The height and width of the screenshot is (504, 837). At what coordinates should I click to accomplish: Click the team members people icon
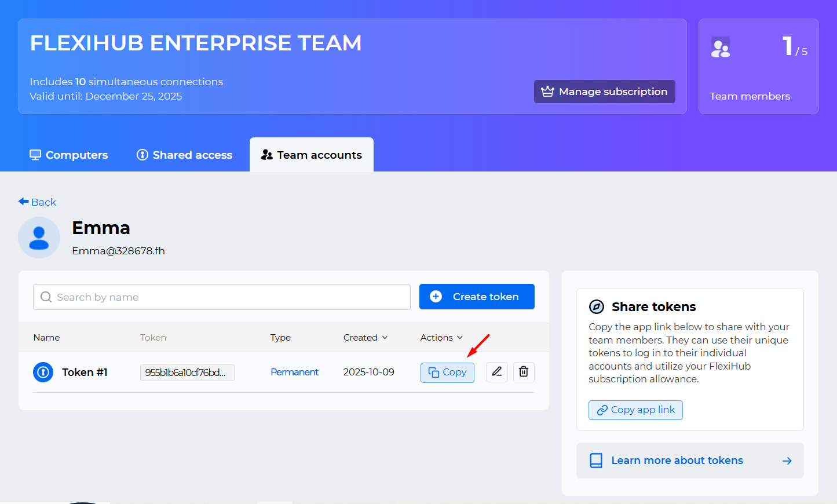pos(721,48)
